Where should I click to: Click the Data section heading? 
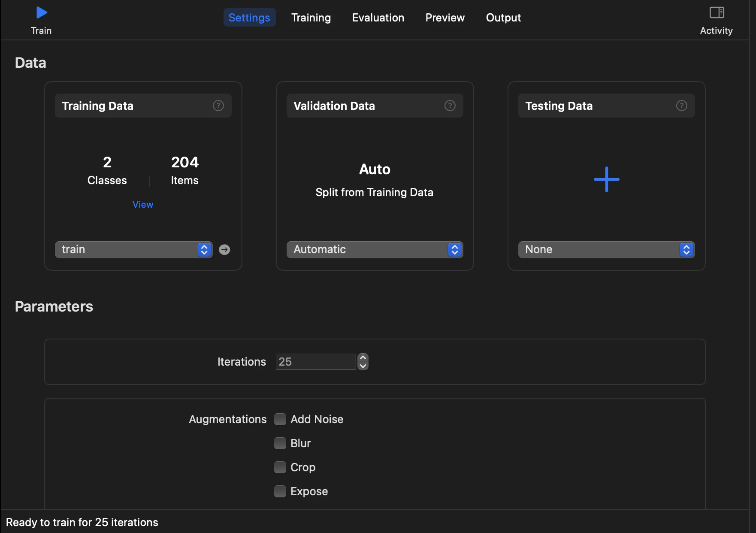(x=30, y=63)
